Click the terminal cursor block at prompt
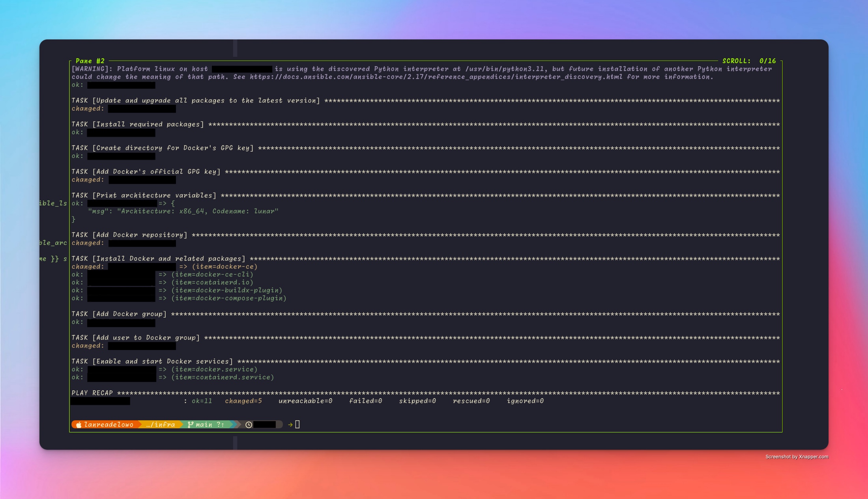Image resolution: width=868 pixels, height=499 pixels. [x=297, y=425]
